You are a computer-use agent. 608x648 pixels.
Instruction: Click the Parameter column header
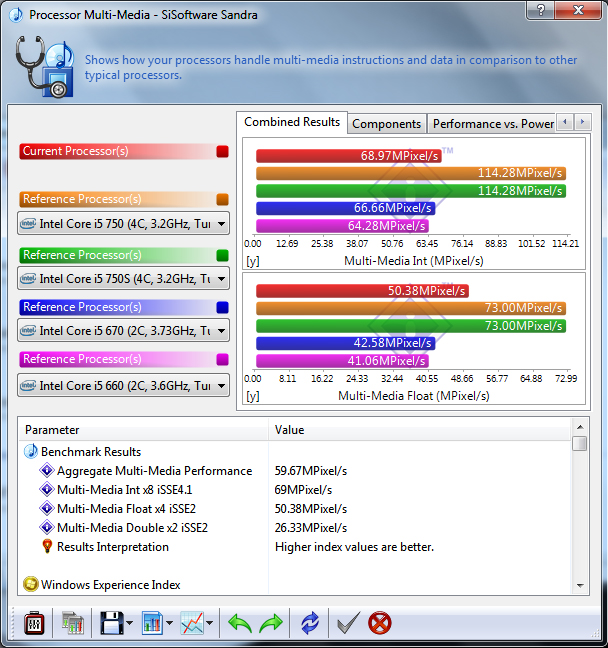pos(144,430)
